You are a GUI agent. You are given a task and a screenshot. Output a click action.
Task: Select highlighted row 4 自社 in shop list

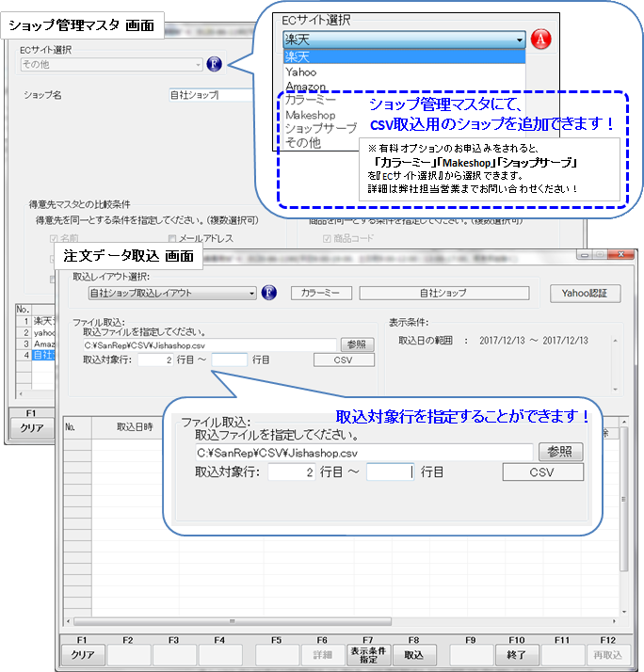[x=36, y=355]
